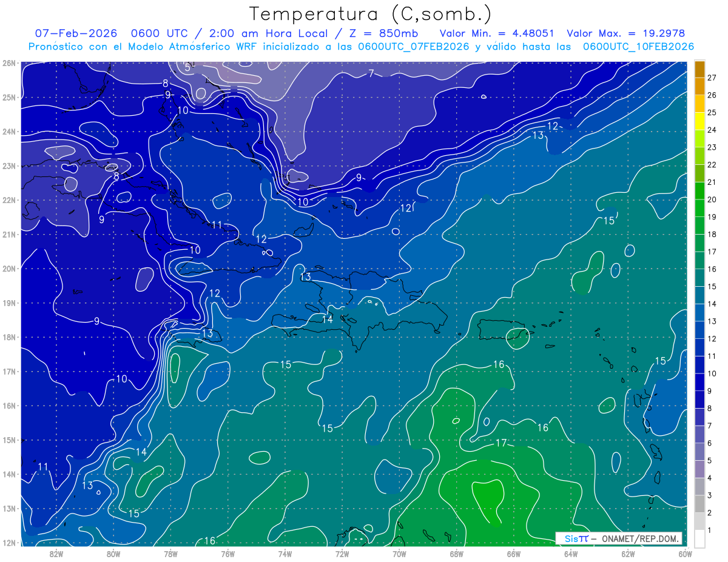Pick the gray swatch between 2 and 3
The image size is (728, 562).
coord(699,504)
